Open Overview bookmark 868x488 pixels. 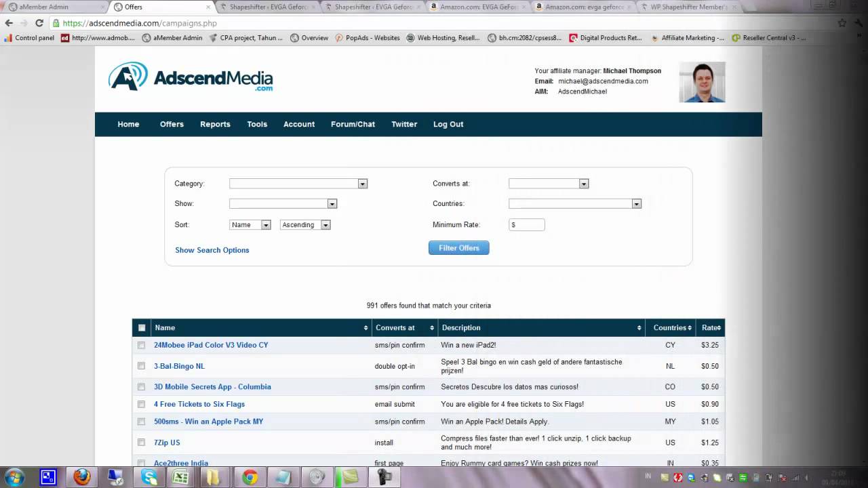[x=309, y=38]
